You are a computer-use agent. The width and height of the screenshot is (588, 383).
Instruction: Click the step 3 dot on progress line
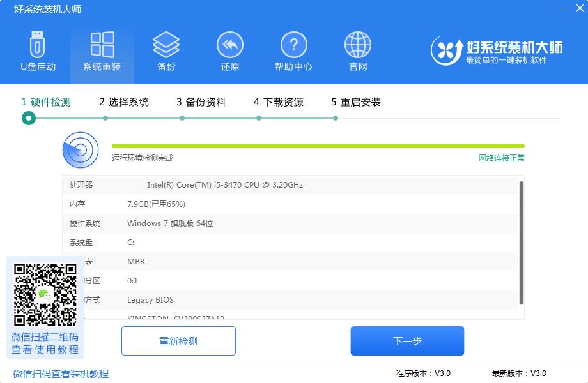182,118
